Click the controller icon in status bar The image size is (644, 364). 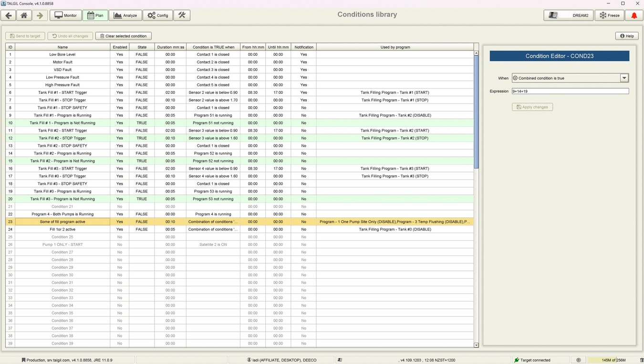[340, 360]
